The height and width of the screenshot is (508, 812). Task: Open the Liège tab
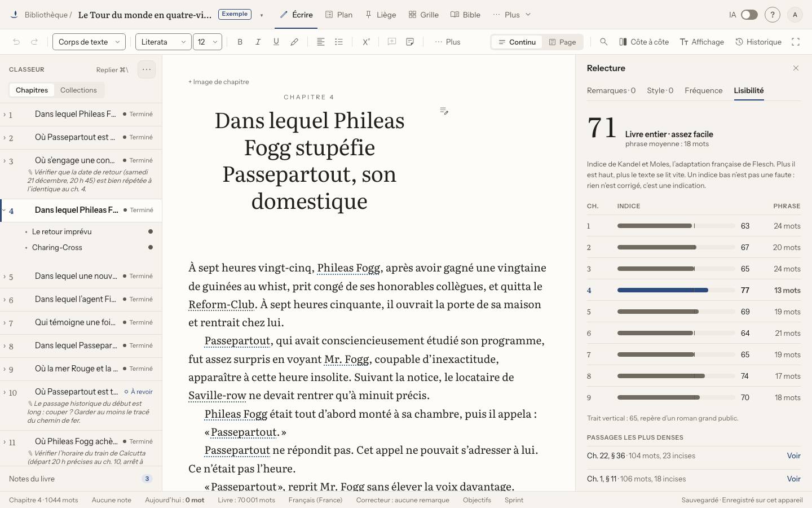(381, 15)
